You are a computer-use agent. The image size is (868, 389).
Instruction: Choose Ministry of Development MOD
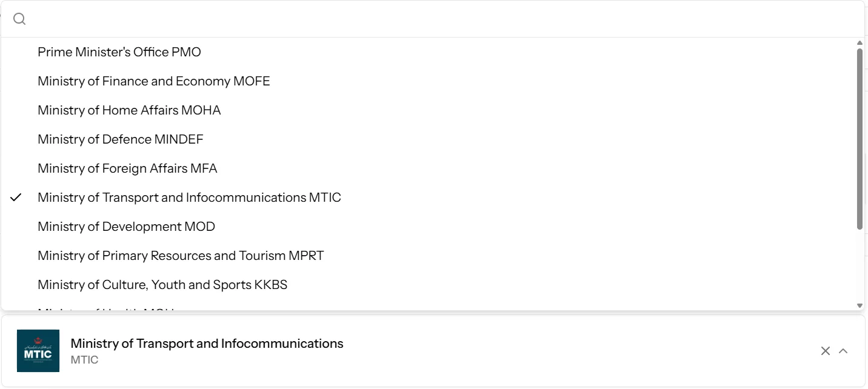[126, 227]
